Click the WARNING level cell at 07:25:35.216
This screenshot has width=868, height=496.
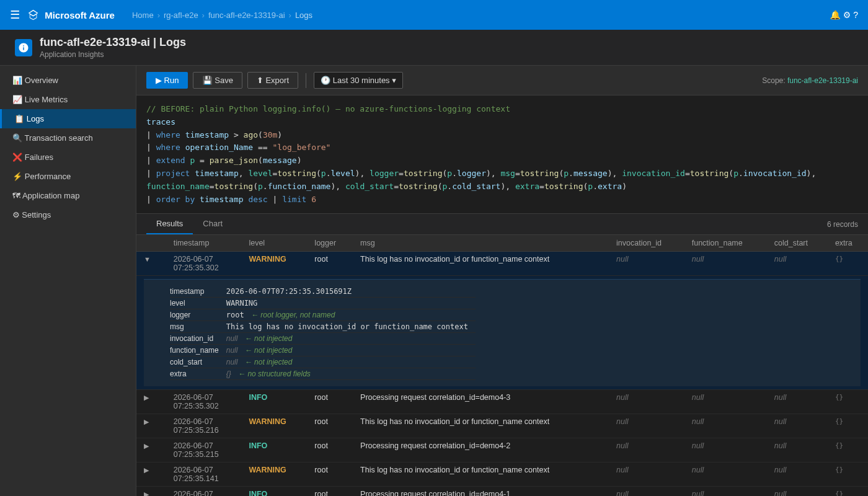268,422
